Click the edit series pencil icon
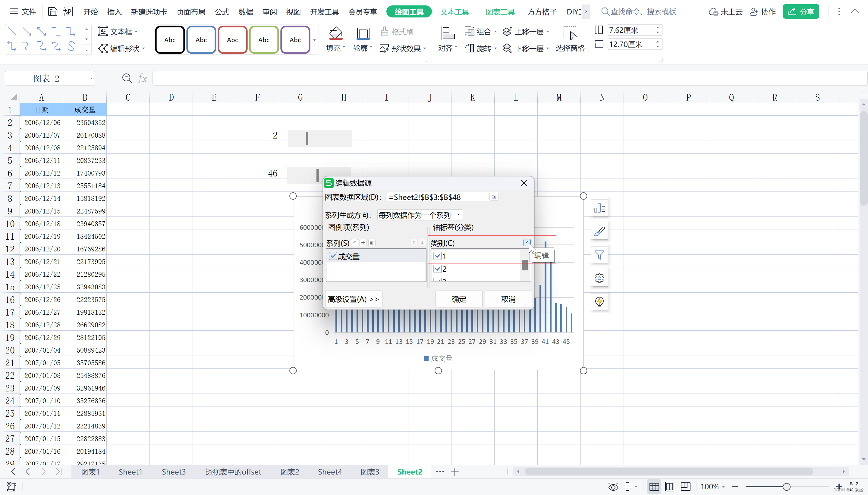The width and height of the screenshot is (868, 495). [354, 243]
